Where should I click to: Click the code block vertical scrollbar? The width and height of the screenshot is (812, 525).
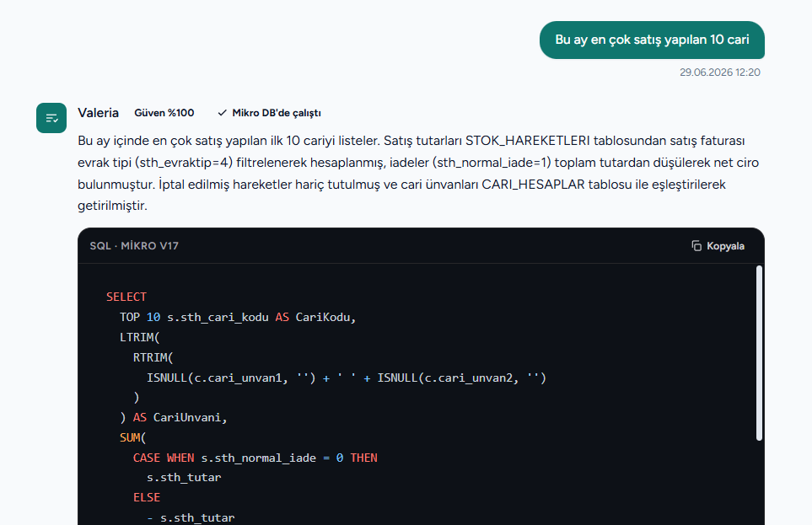point(759,353)
